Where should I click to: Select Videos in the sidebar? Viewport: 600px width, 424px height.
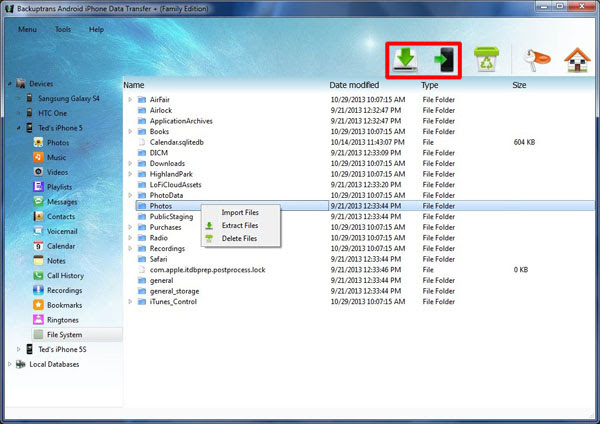pyautogui.click(x=57, y=172)
